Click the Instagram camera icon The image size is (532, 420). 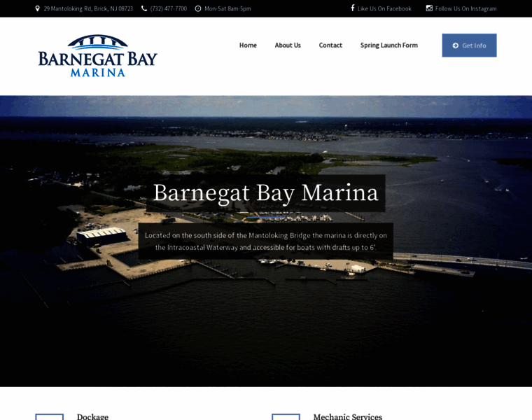click(429, 8)
